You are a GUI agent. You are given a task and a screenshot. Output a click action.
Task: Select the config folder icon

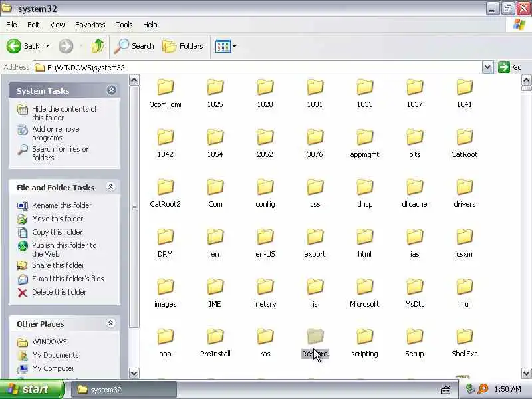(x=265, y=187)
